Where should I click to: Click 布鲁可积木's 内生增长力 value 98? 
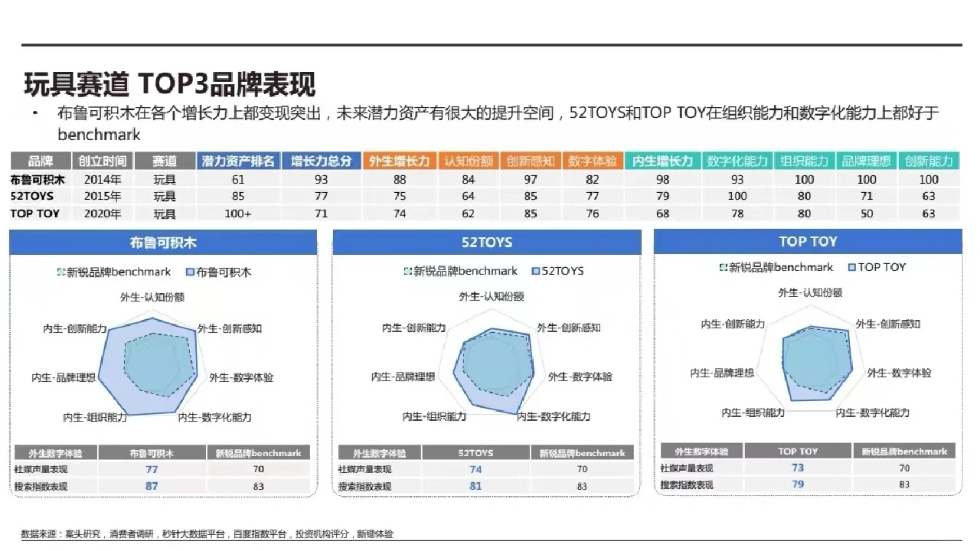pyautogui.click(x=663, y=180)
